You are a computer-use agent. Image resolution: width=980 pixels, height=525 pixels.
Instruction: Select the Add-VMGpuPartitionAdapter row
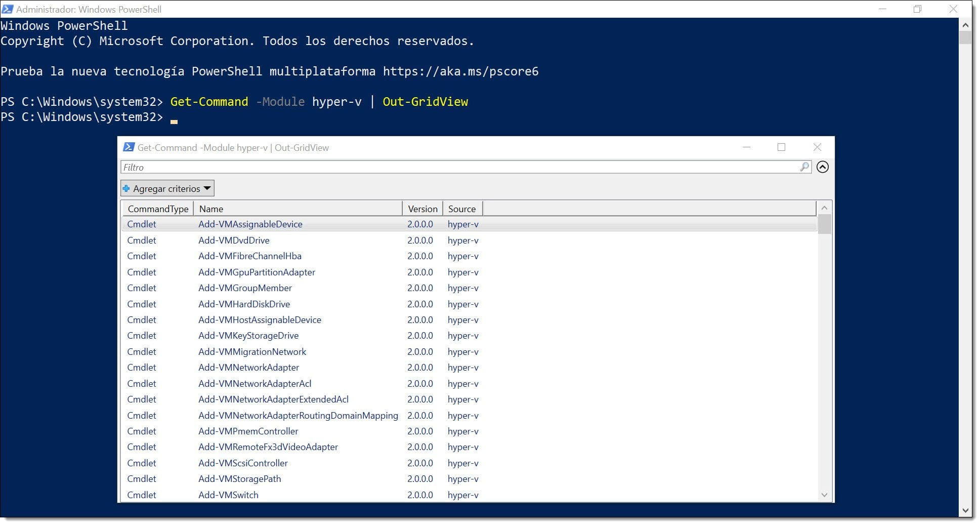tap(469, 272)
